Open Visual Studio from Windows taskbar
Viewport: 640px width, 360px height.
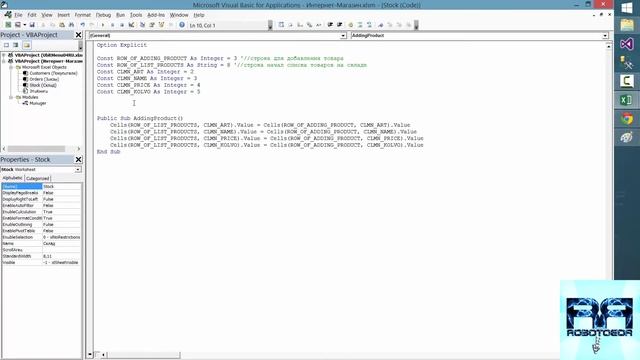click(627, 44)
